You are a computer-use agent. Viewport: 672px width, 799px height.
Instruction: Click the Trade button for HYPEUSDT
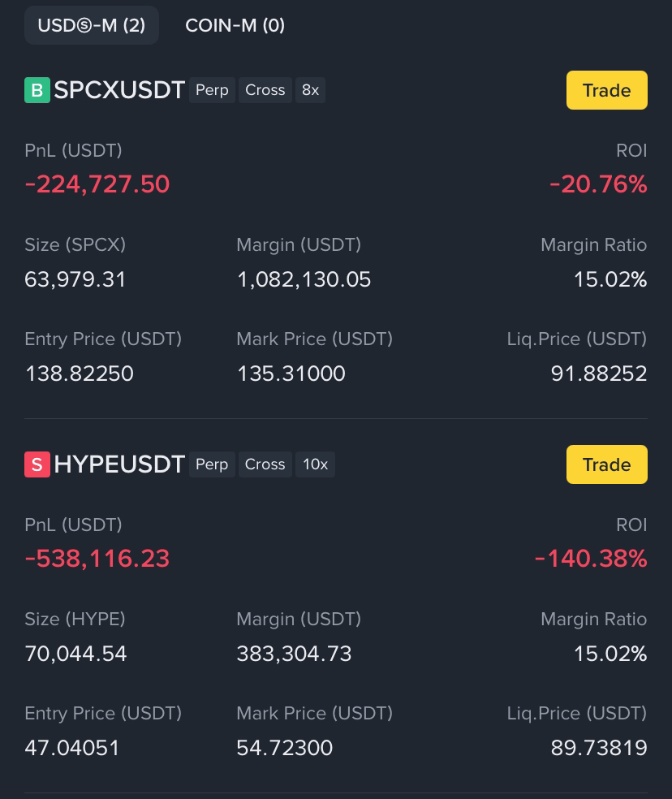tap(607, 464)
